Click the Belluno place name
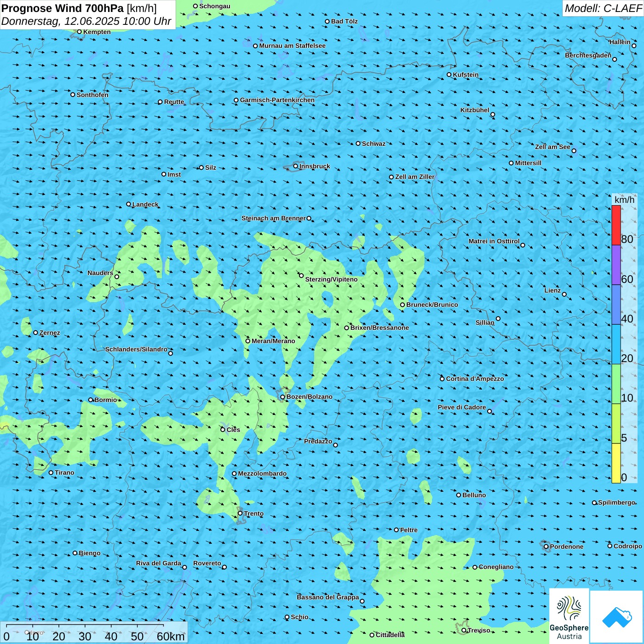This screenshot has width=644, height=644. (474, 495)
